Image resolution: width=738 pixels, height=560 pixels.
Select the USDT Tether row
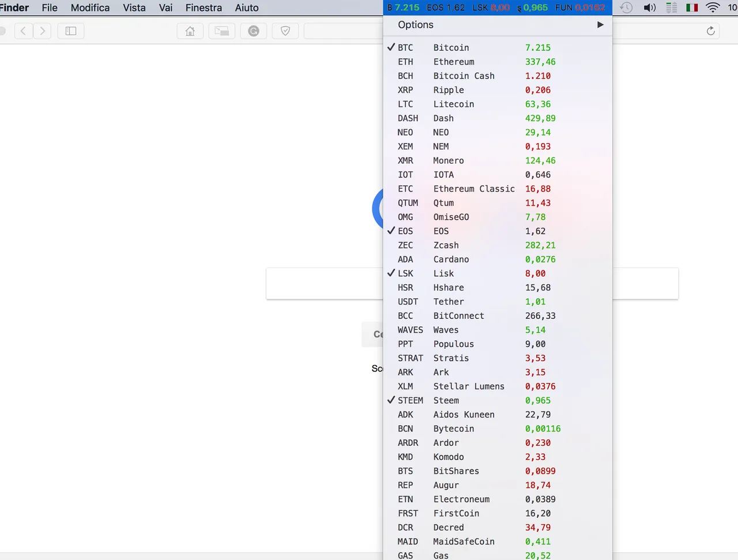click(x=498, y=302)
